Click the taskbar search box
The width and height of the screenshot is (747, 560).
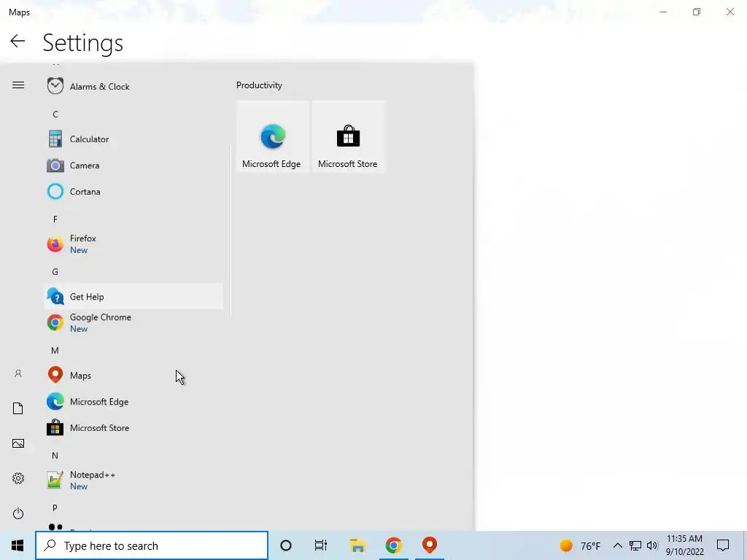(152, 545)
